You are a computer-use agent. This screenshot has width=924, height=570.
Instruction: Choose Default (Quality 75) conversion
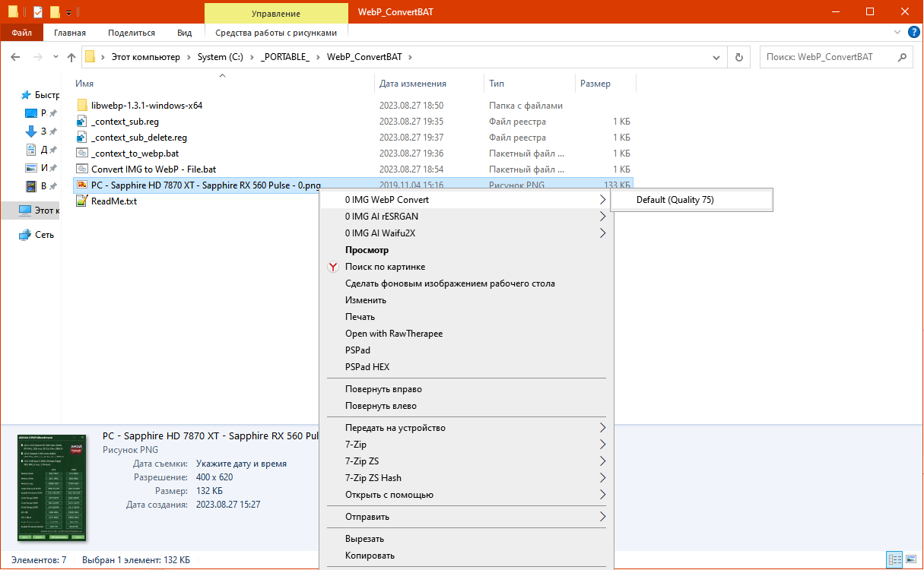click(x=691, y=200)
